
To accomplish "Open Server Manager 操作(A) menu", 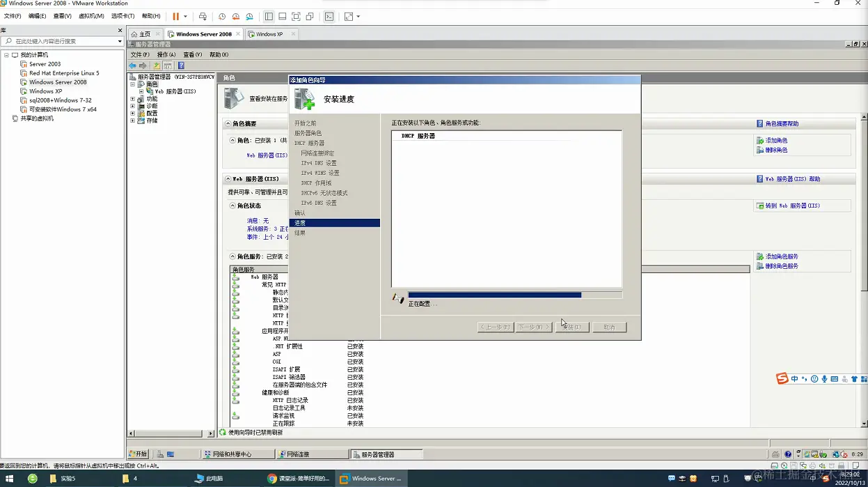I will [166, 54].
